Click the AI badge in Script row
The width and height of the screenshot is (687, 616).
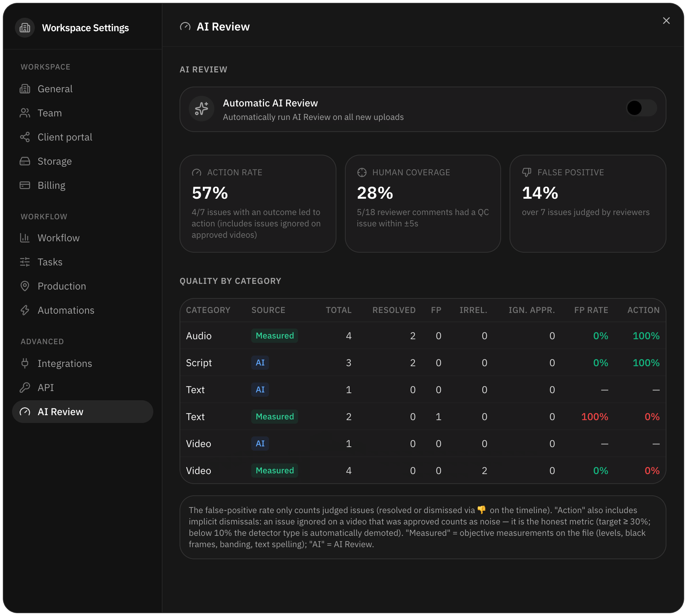click(260, 363)
